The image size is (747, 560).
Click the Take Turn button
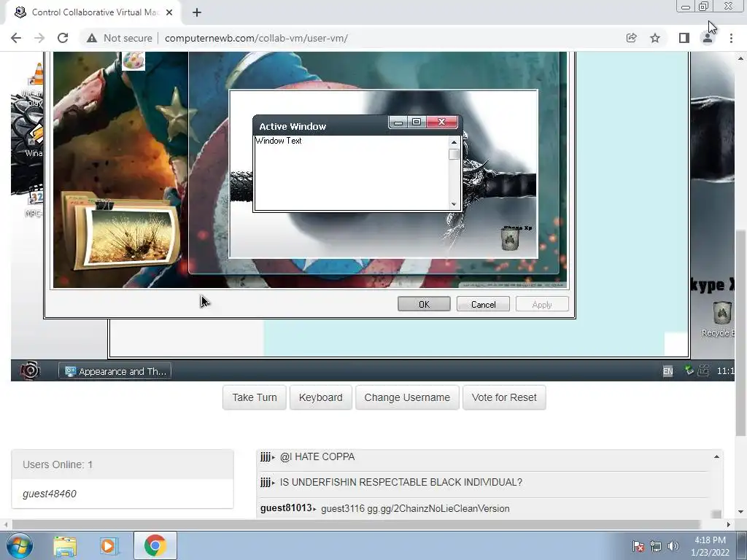pyautogui.click(x=255, y=397)
